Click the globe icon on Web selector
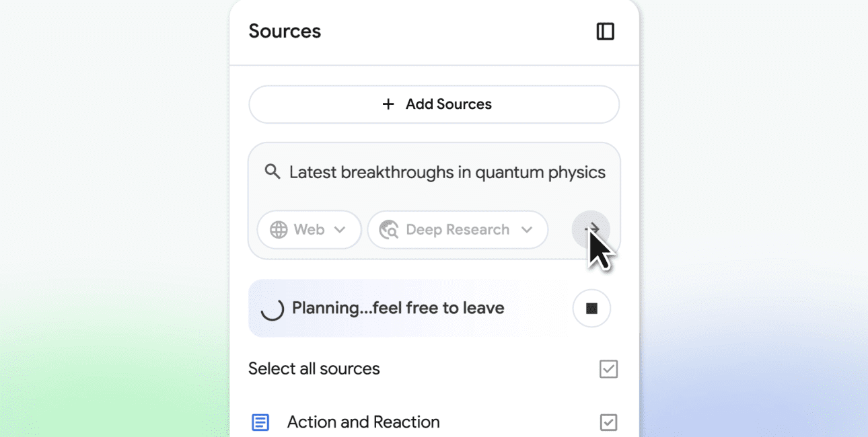Image resolution: width=868 pixels, height=437 pixels. (x=279, y=230)
